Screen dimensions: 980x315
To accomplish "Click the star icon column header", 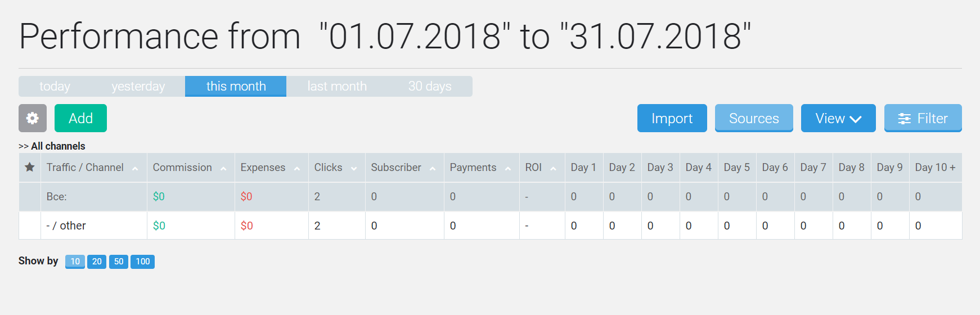I will pyautogui.click(x=30, y=167).
